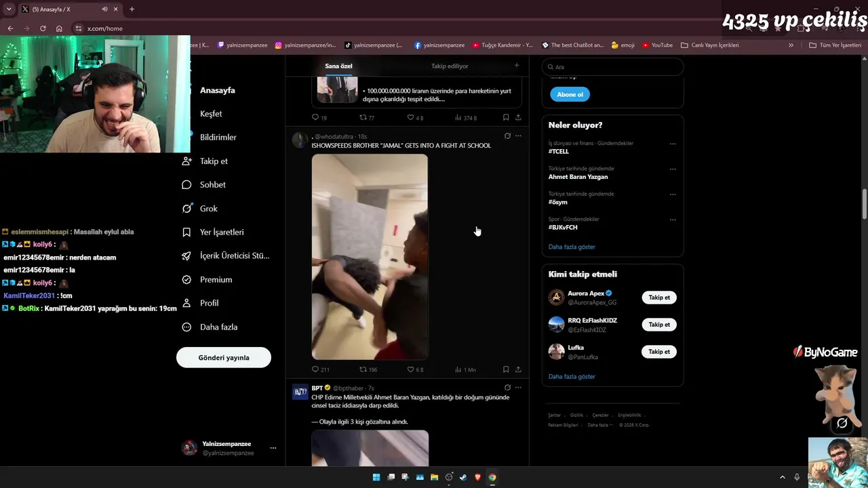The height and width of the screenshot is (488, 868).
Task: Open account menu dots beside Yalnizsempanzee
Action: pyautogui.click(x=273, y=448)
